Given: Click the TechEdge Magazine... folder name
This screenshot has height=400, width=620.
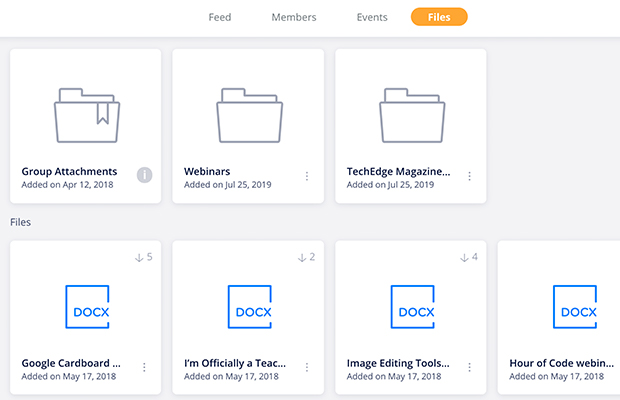Looking at the screenshot, I should 398,172.
